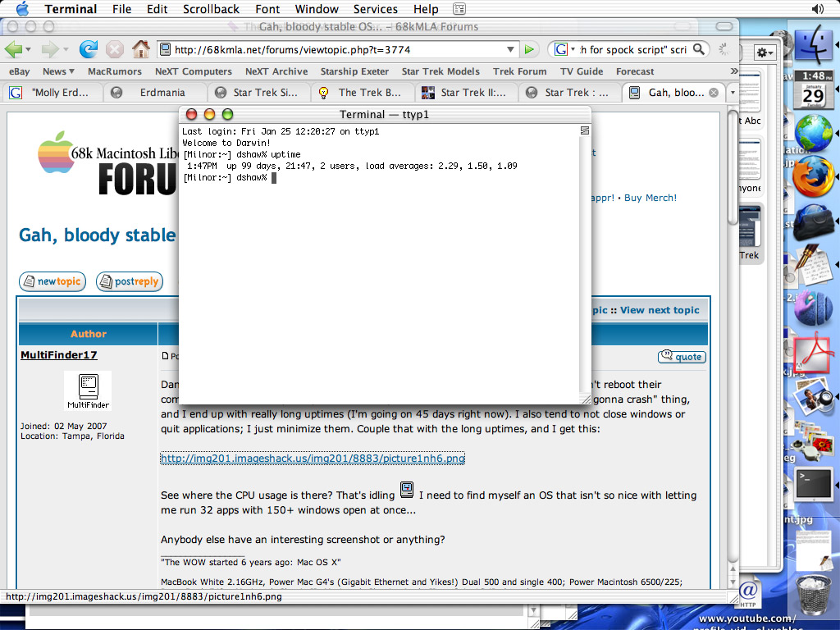
Task: Open the Starship Exeter bookmark
Action: (354, 71)
